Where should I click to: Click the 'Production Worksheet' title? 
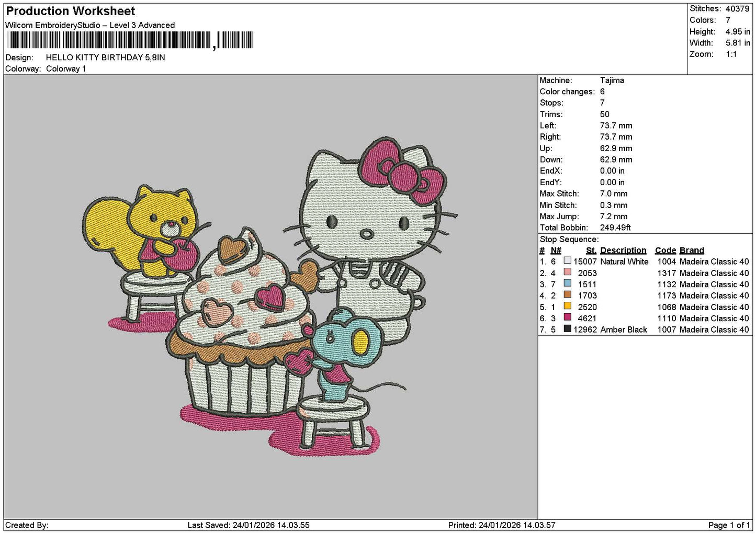point(71,11)
